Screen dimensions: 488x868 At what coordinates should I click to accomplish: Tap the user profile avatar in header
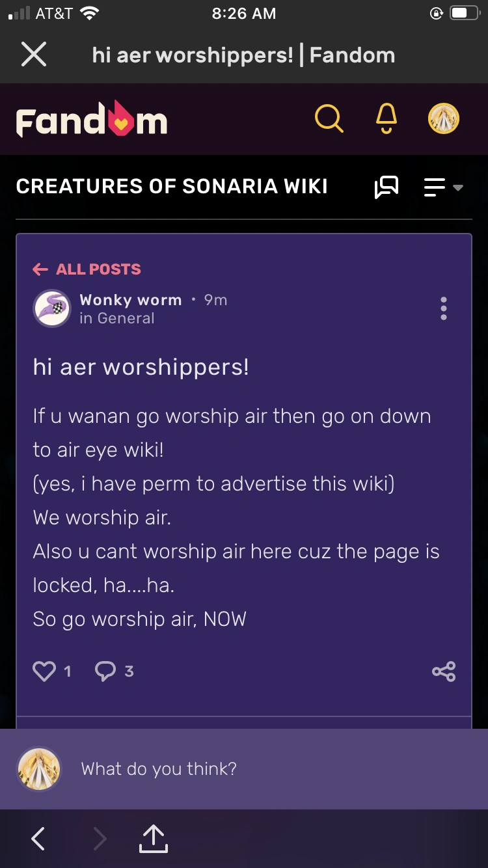pyautogui.click(x=443, y=119)
